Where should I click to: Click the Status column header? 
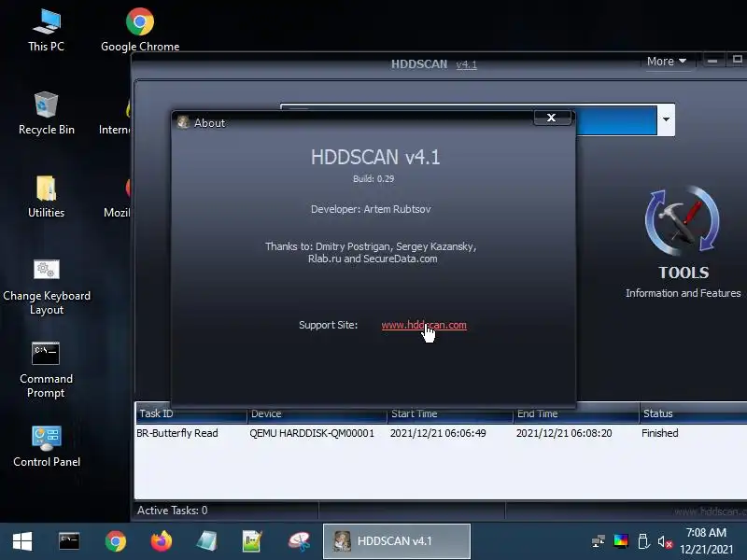[x=693, y=413]
